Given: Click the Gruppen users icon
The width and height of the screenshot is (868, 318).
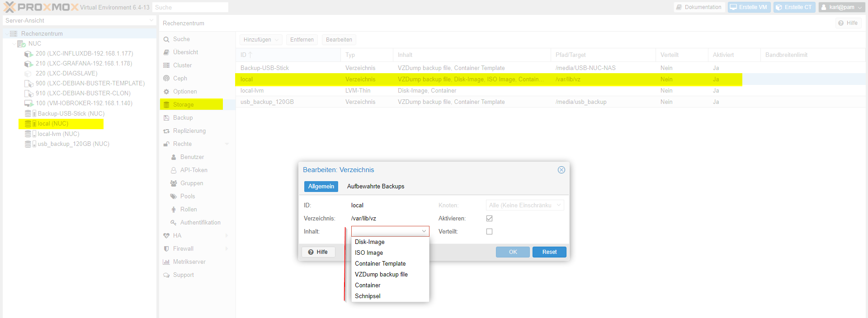Looking at the screenshot, I should pos(174,183).
